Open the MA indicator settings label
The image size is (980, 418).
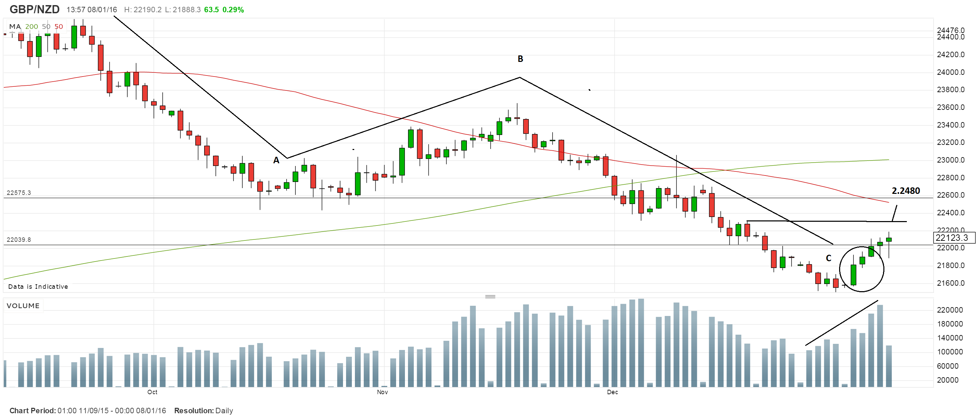[x=15, y=27]
